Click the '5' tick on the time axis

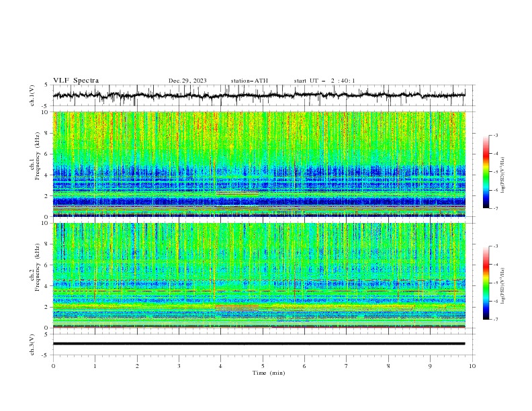point(263,366)
